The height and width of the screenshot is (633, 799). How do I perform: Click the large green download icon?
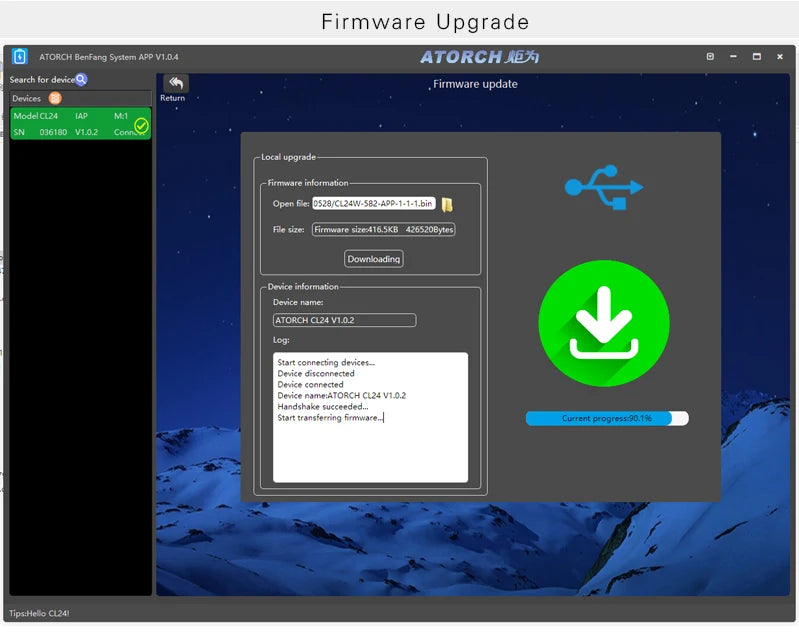[x=604, y=323]
